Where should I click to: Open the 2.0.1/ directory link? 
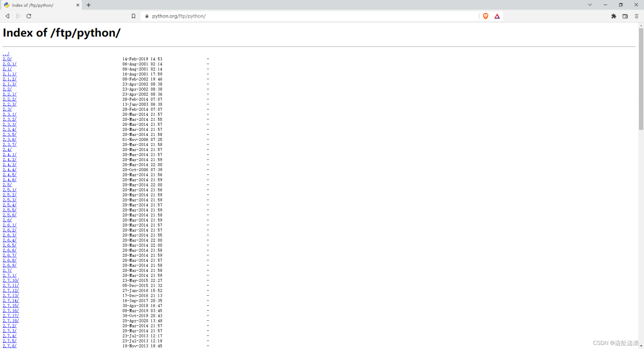(10, 64)
